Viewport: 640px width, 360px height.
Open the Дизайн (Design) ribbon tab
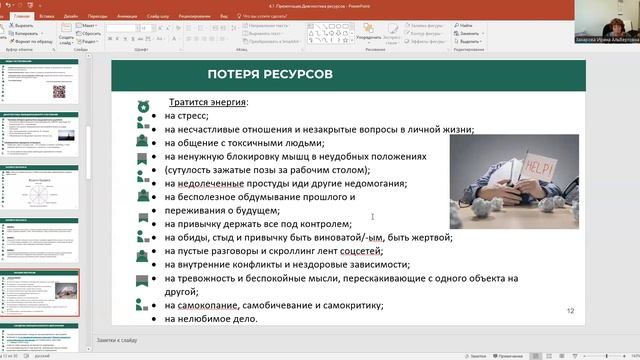pyautogui.click(x=71, y=16)
